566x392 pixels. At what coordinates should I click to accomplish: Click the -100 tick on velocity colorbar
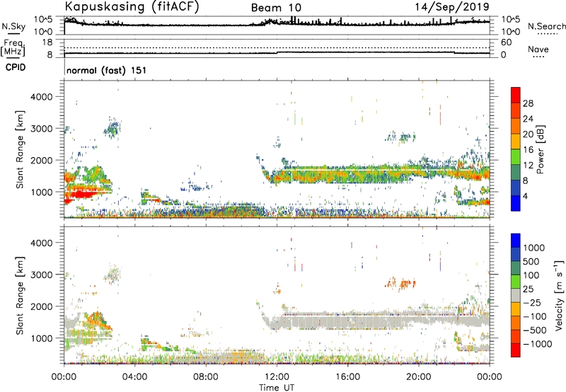click(x=535, y=316)
